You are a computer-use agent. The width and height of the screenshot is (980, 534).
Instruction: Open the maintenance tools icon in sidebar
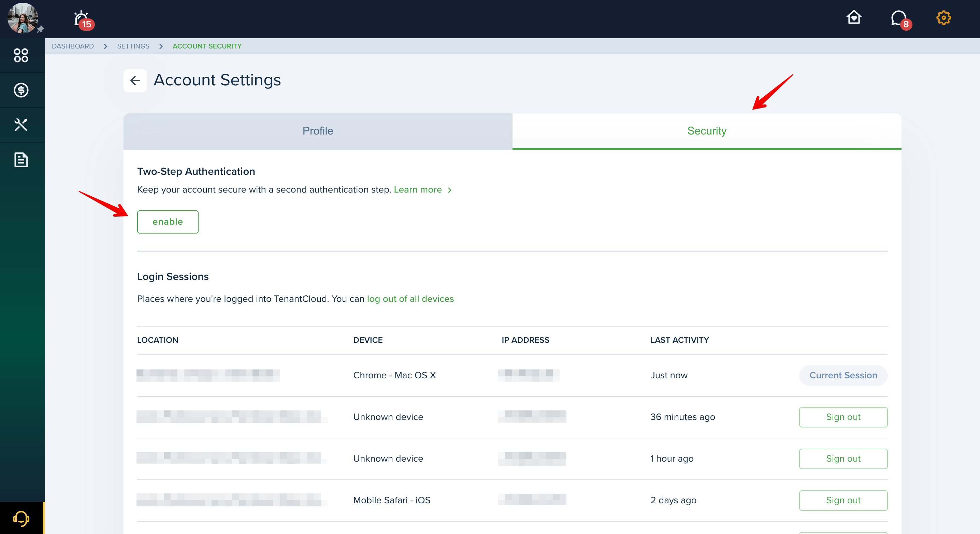[21, 125]
